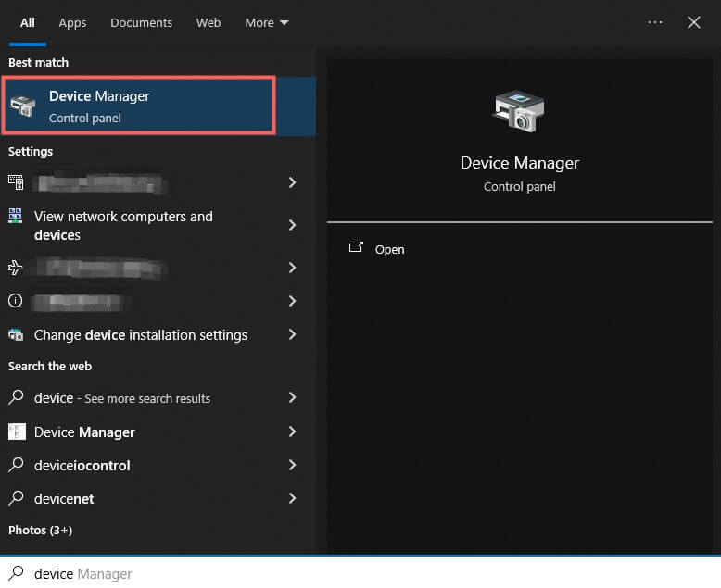Expand Change device installation settings arrow
The height and width of the screenshot is (588, 721).
point(292,334)
